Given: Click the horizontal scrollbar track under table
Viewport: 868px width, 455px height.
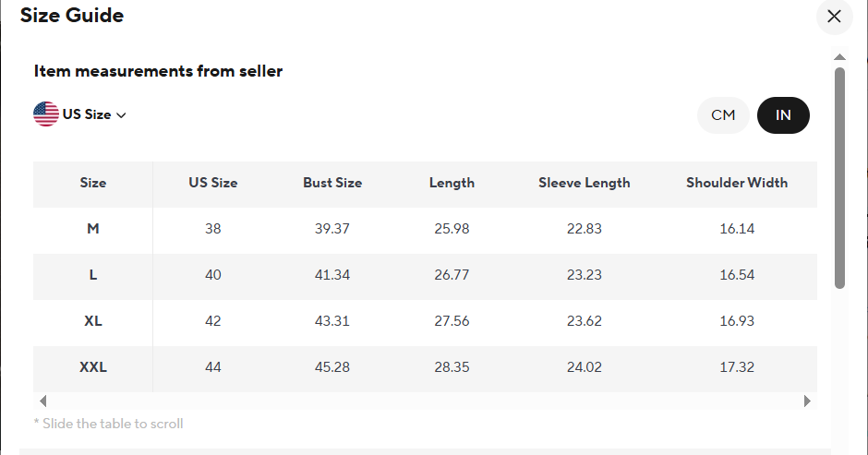Looking at the screenshot, I should pyautogui.click(x=425, y=401).
